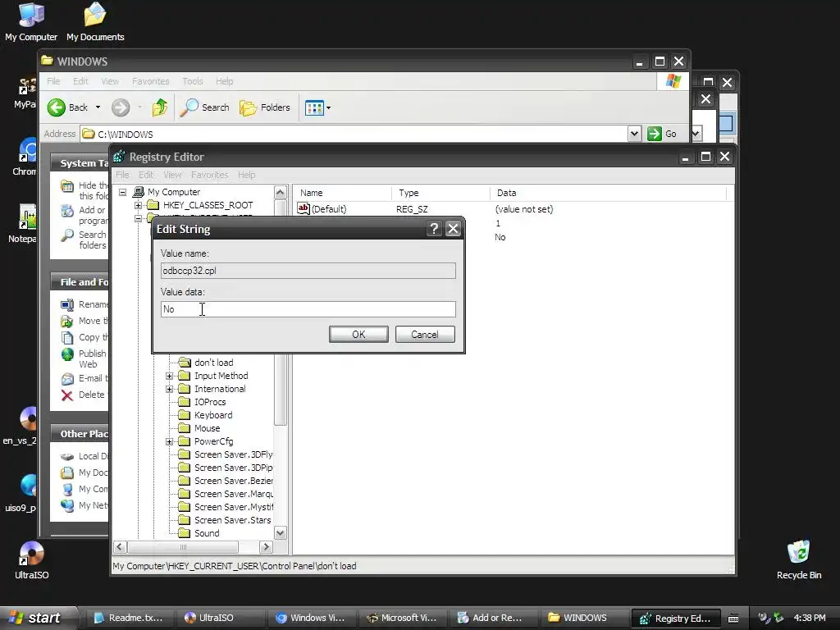
Task: Sort registry values by Data column
Action: (608, 193)
